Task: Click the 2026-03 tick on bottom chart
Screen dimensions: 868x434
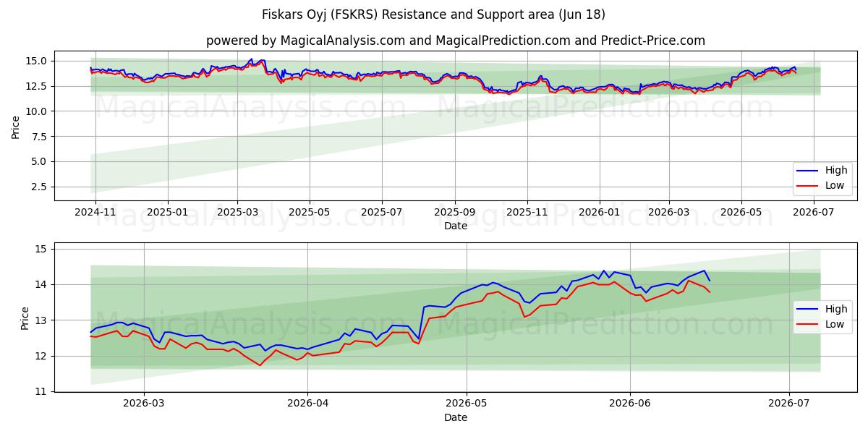Action: pyautogui.click(x=144, y=404)
